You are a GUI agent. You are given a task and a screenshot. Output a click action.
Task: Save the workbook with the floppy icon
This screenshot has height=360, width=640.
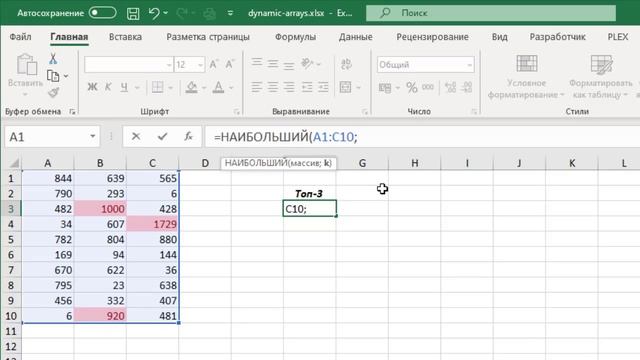[133, 13]
